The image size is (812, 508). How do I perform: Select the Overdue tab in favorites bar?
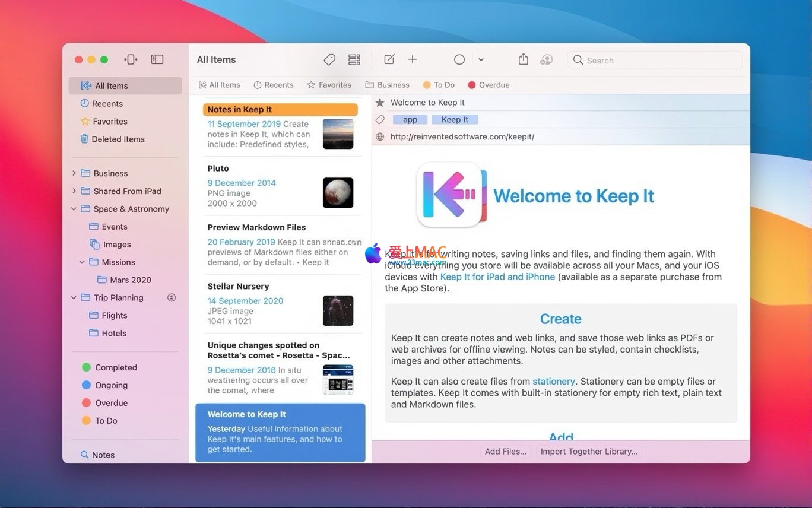click(x=489, y=85)
